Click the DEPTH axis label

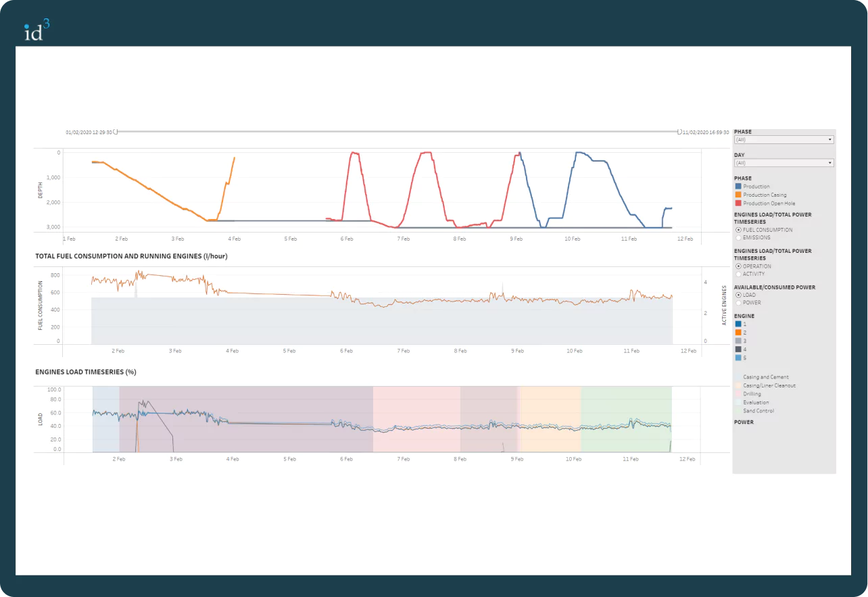click(x=40, y=190)
